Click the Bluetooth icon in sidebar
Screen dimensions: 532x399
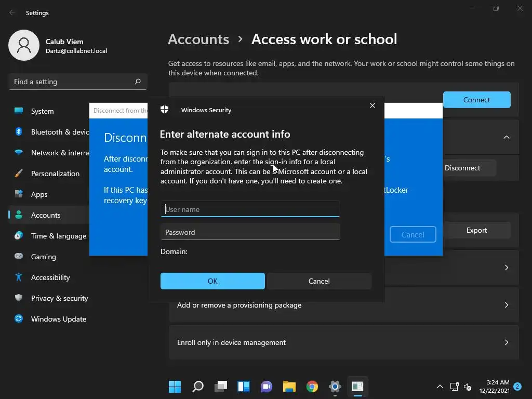19,131
